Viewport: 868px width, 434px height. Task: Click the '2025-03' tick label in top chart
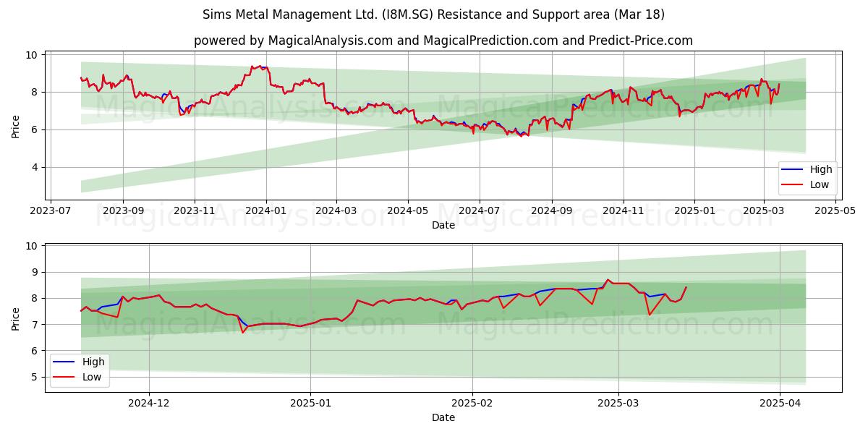coord(764,211)
